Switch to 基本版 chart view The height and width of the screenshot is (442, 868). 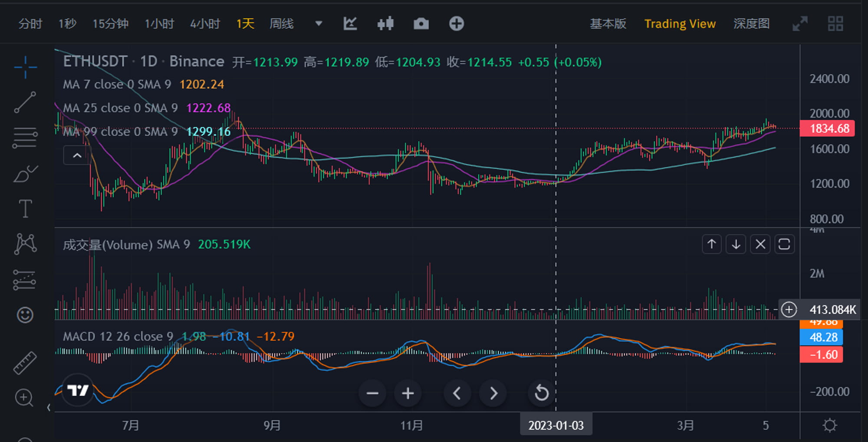pyautogui.click(x=608, y=23)
